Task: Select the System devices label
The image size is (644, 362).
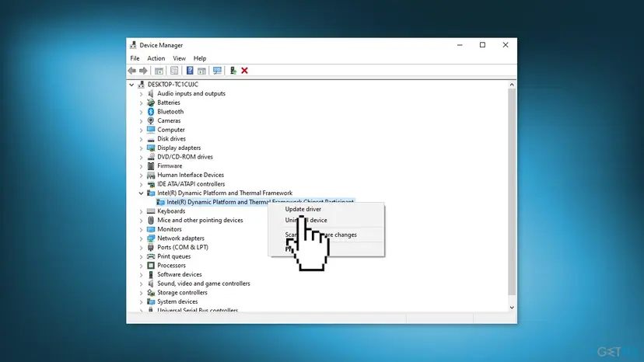Action: 177,301
